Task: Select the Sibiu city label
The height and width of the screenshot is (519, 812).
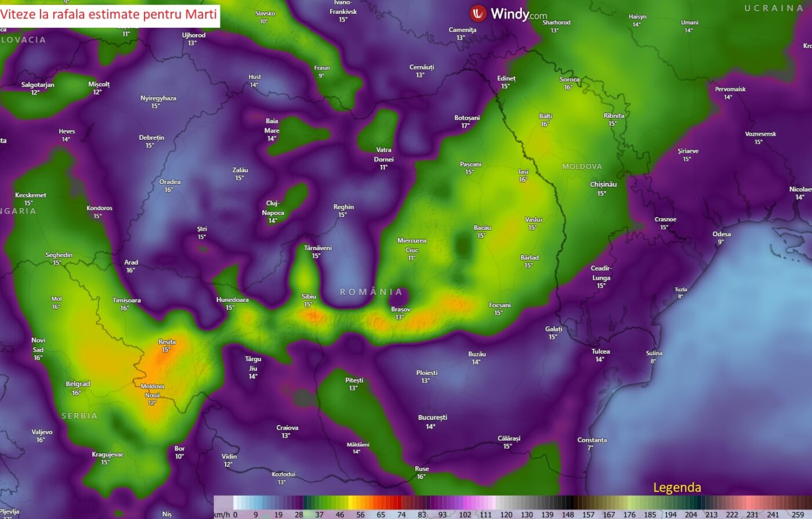Action: coord(309,295)
